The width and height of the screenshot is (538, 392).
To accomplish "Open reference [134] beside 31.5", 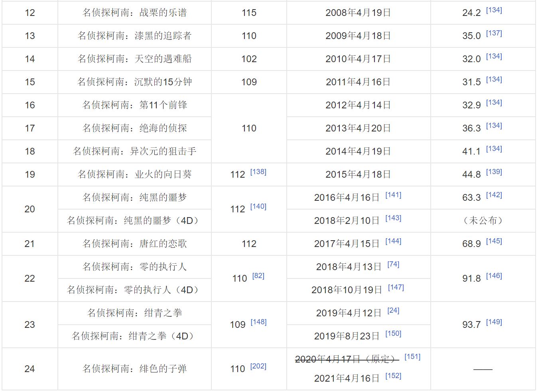I will (x=494, y=80).
